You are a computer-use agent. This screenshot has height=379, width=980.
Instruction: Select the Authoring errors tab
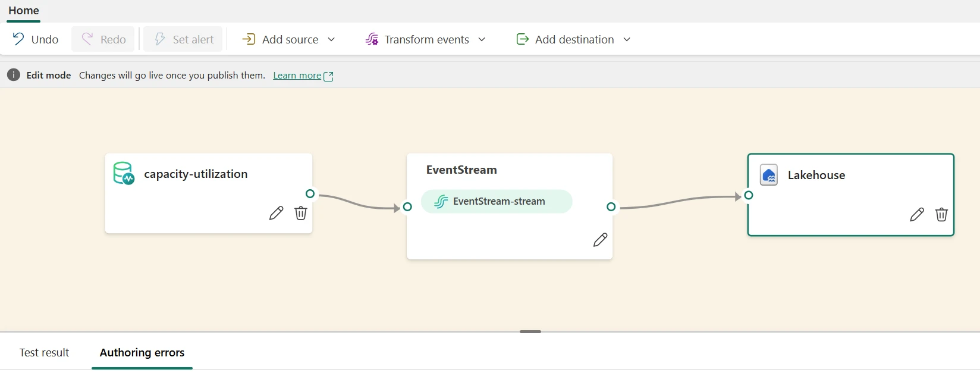click(142, 353)
